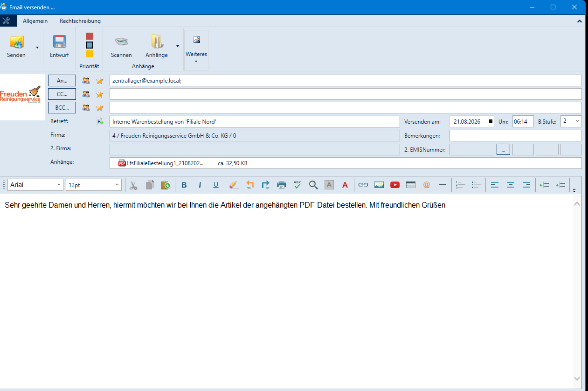Select the red high priority square
Viewport: 588px width, 391px height.
point(89,36)
